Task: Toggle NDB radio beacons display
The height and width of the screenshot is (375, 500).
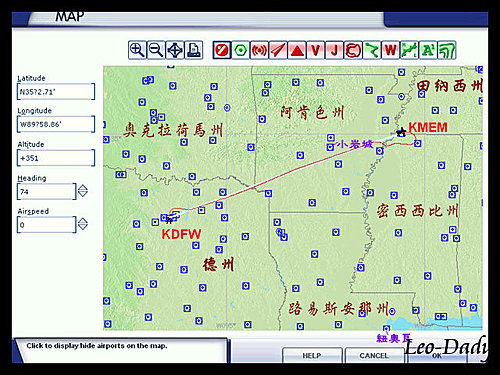Action: (259, 50)
